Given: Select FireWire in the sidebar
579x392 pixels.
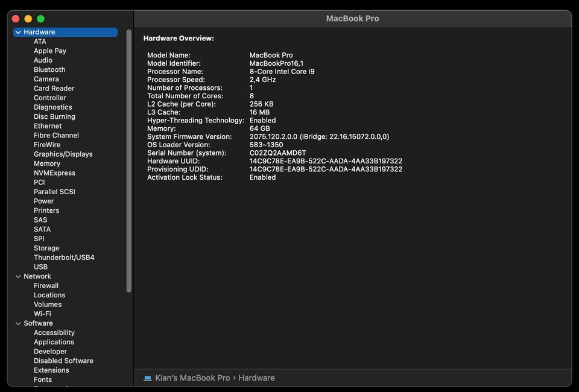Looking at the screenshot, I should (47, 145).
